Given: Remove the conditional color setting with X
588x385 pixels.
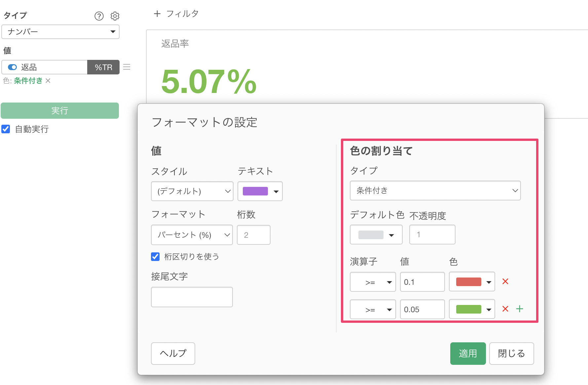Looking at the screenshot, I should point(48,81).
